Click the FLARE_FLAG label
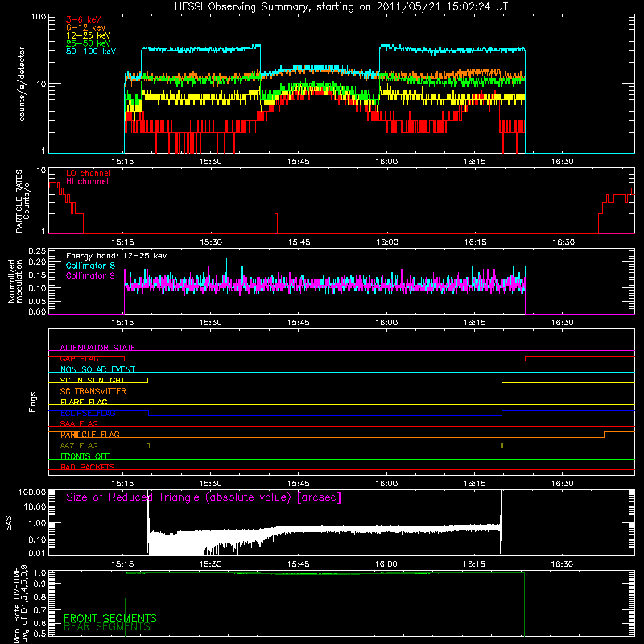The height and width of the screenshot is (644, 644). point(84,402)
